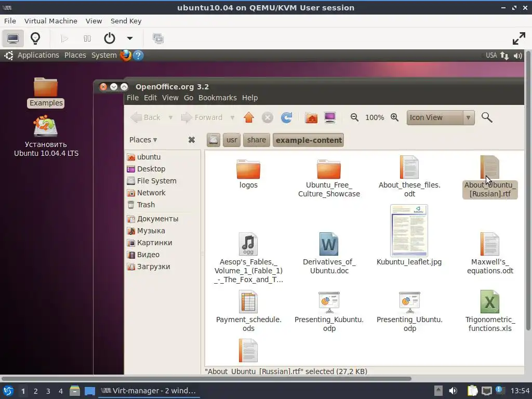Zoom out the file view

[354, 117]
